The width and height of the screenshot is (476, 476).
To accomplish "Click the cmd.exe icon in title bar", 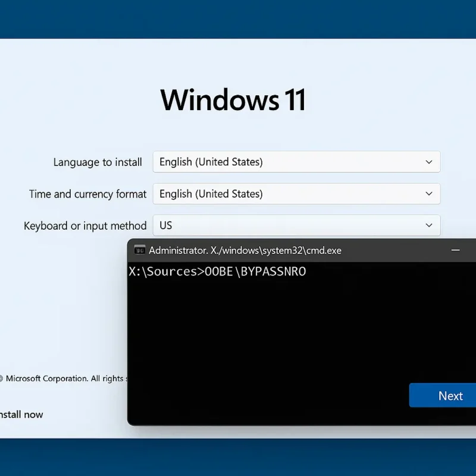I will (140, 250).
